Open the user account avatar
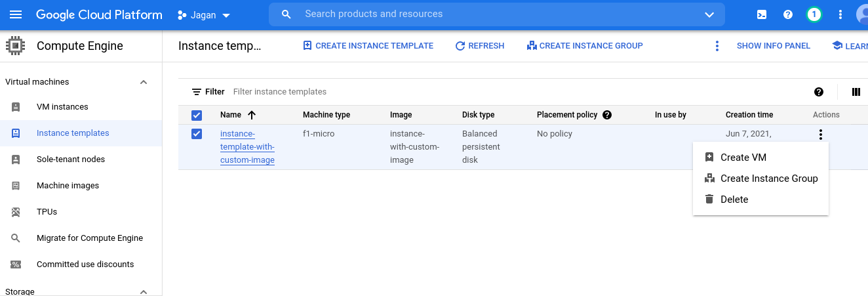Viewport: 868px width, 296px height. 862,14
